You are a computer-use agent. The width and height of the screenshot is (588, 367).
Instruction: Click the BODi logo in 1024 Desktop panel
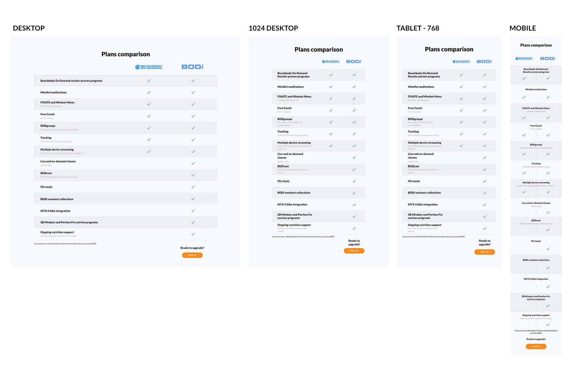(x=354, y=62)
